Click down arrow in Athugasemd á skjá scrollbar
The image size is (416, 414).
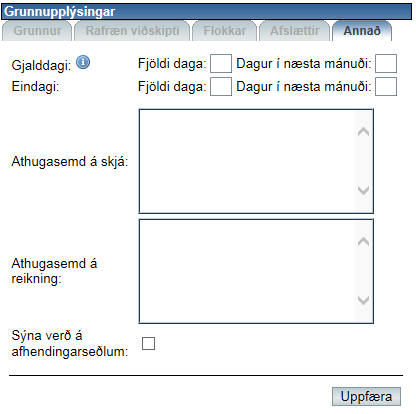363,190
